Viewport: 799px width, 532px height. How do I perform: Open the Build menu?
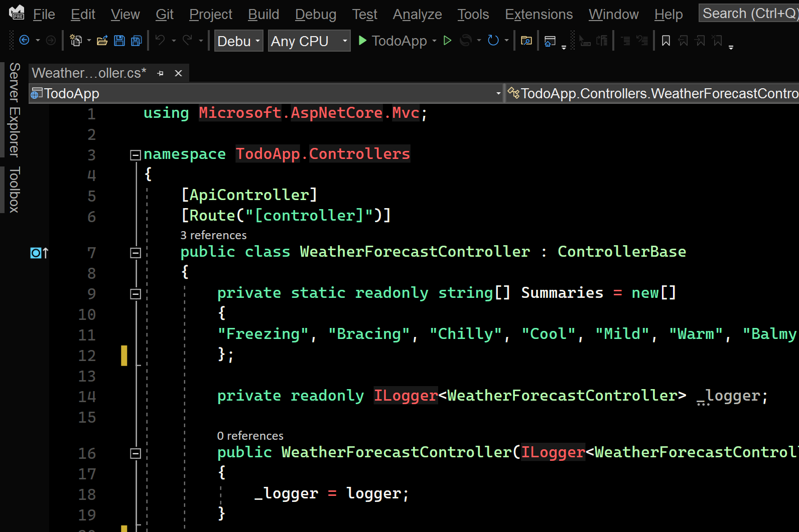(x=263, y=15)
